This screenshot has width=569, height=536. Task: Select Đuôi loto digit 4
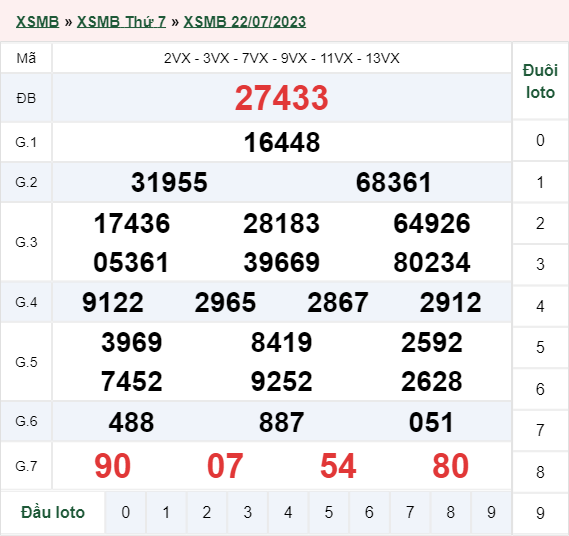coord(540,306)
